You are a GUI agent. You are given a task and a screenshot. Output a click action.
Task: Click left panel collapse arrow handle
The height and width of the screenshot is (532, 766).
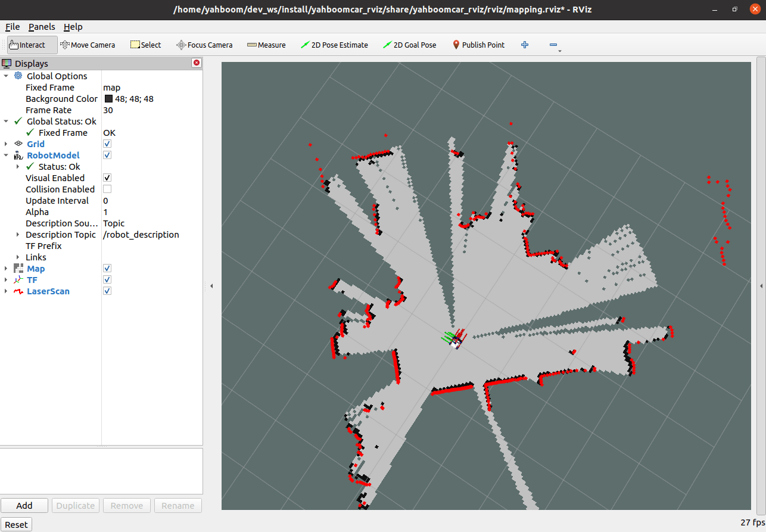point(211,286)
